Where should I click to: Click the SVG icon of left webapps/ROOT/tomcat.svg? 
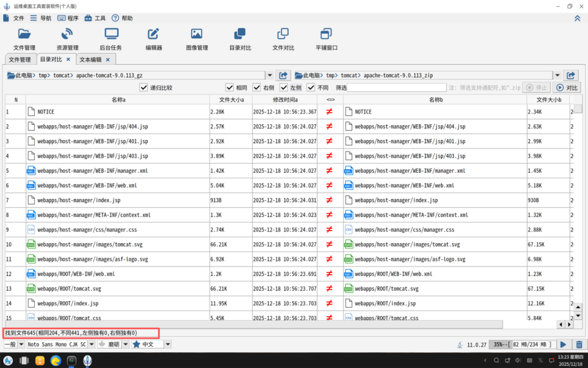[31, 289]
